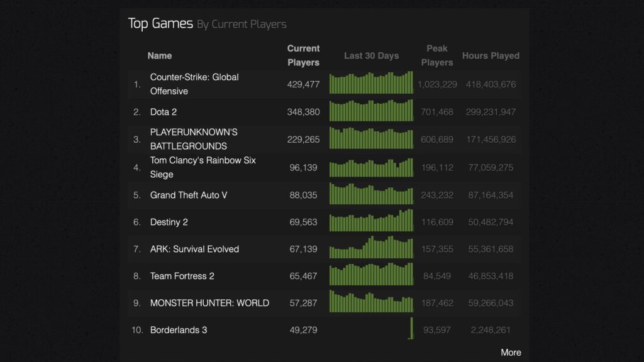Screen dimensions: 644x362
Task: Click the Name column header
Action: [x=159, y=56]
